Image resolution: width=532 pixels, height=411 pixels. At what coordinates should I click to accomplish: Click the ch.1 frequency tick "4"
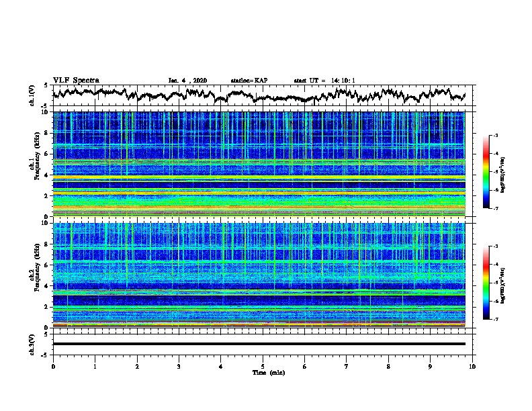[46, 175]
